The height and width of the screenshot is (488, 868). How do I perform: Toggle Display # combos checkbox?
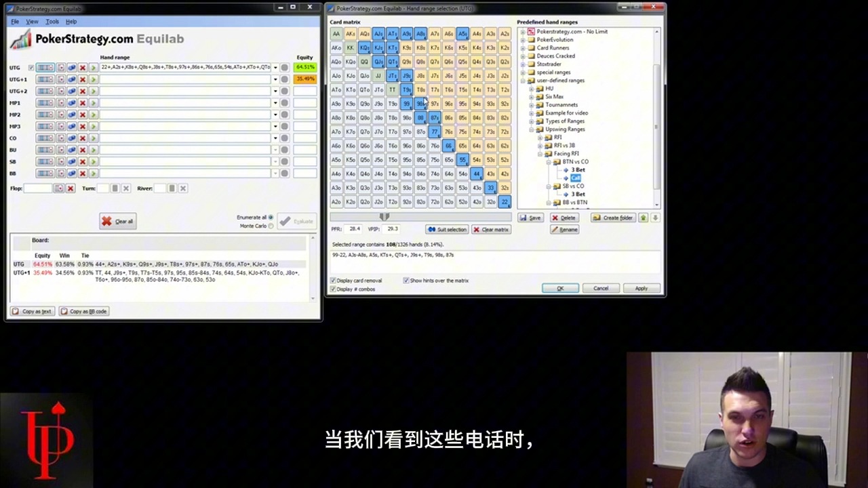[x=333, y=289]
